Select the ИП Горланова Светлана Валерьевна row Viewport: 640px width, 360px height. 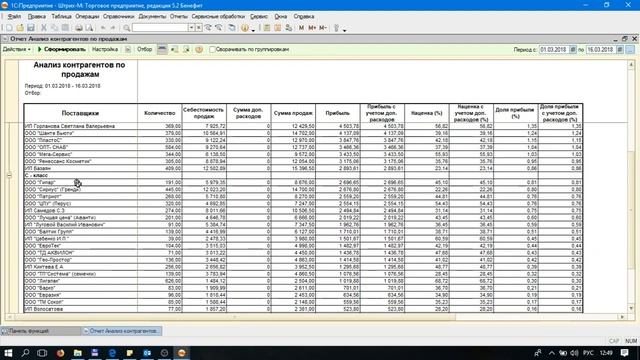(303, 126)
